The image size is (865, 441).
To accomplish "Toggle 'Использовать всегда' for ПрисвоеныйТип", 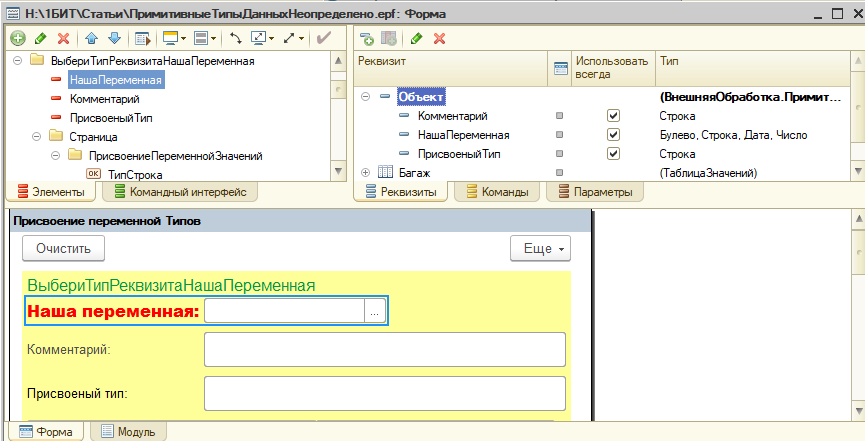I will click(614, 154).
